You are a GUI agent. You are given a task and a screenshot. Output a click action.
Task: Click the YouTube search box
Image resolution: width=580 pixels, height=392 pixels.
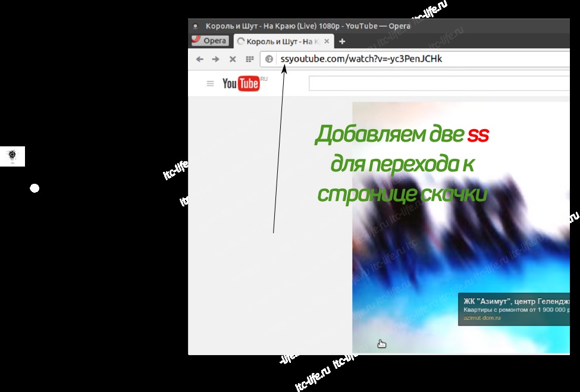(x=439, y=84)
